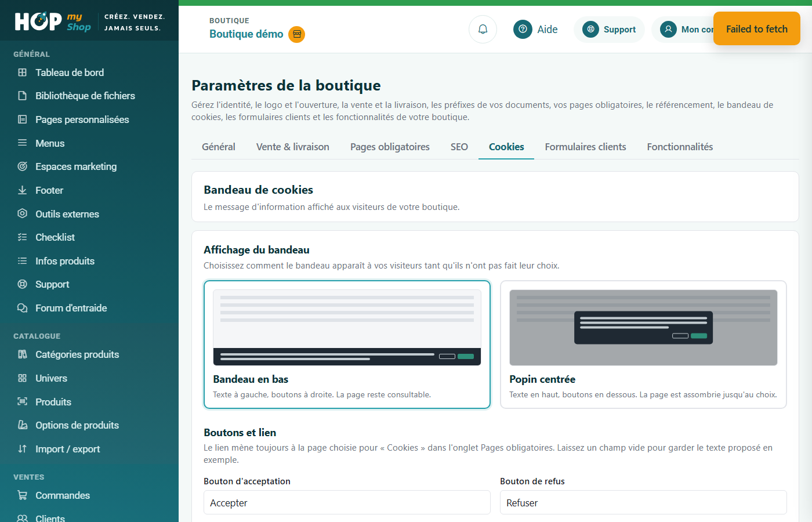This screenshot has height=522, width=812.
Task: Open Formulaires clients tab
Action: coord(585,147)
